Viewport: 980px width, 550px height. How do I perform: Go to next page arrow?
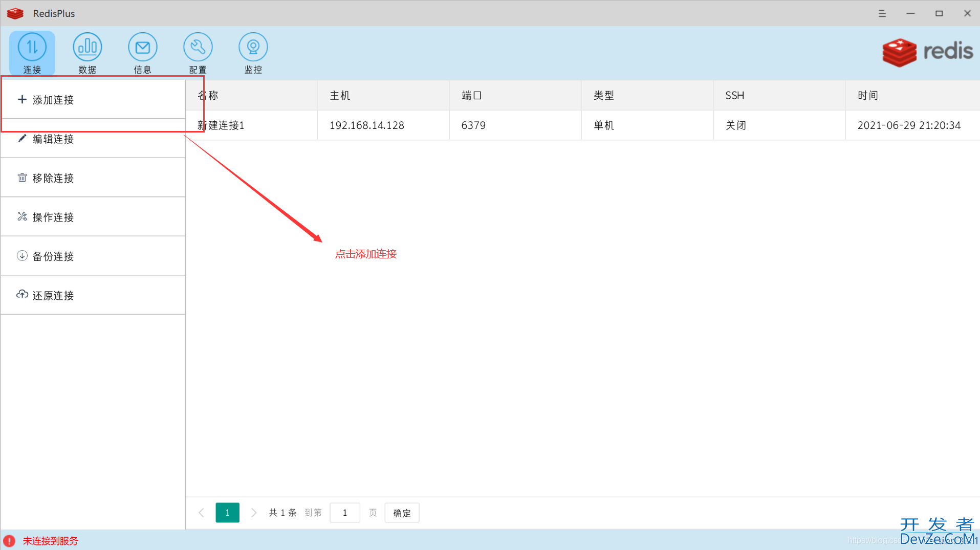click(x=253, y=513)
